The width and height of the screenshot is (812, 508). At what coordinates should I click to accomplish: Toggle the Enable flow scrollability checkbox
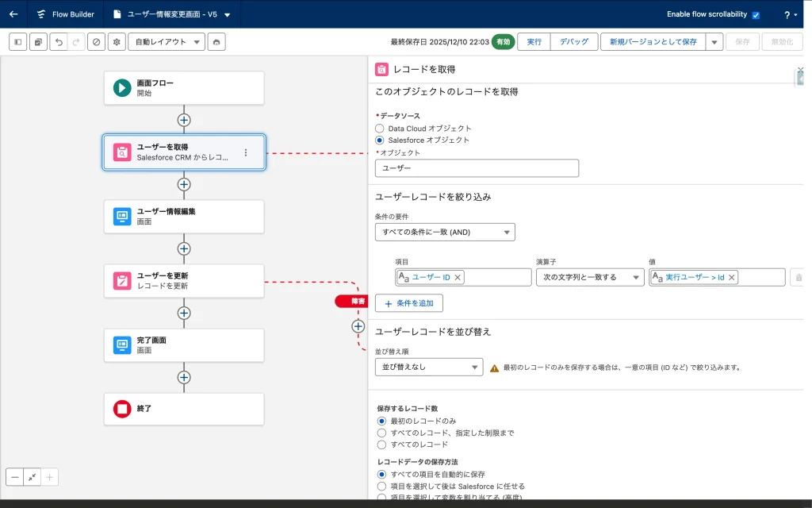point(756,15)
